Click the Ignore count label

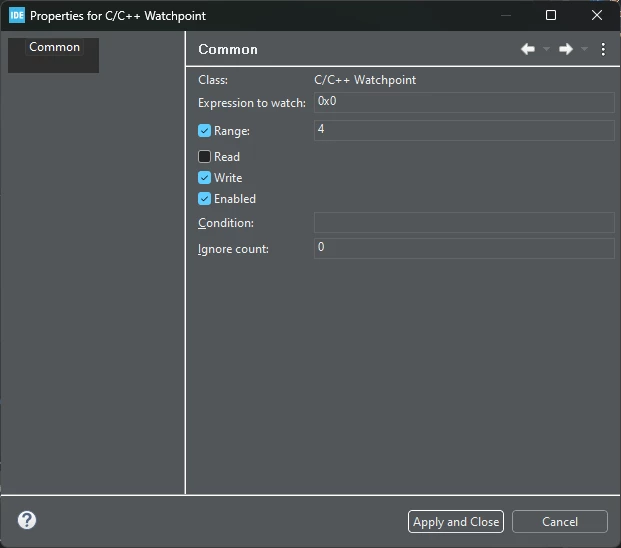(233, 249)
